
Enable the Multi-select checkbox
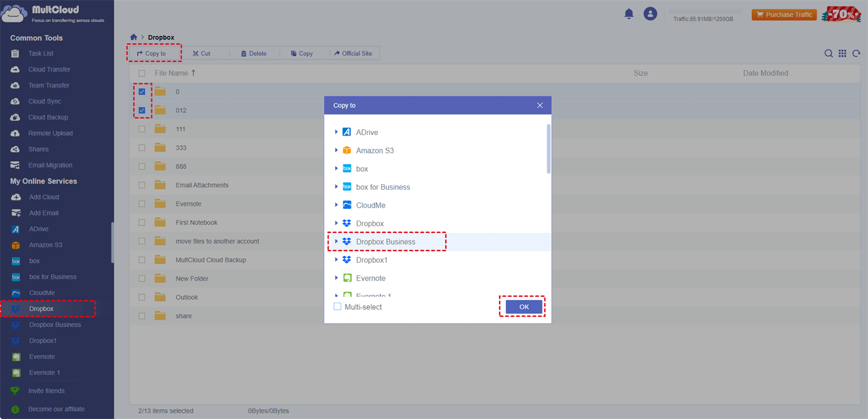click(x=338, y=307)
